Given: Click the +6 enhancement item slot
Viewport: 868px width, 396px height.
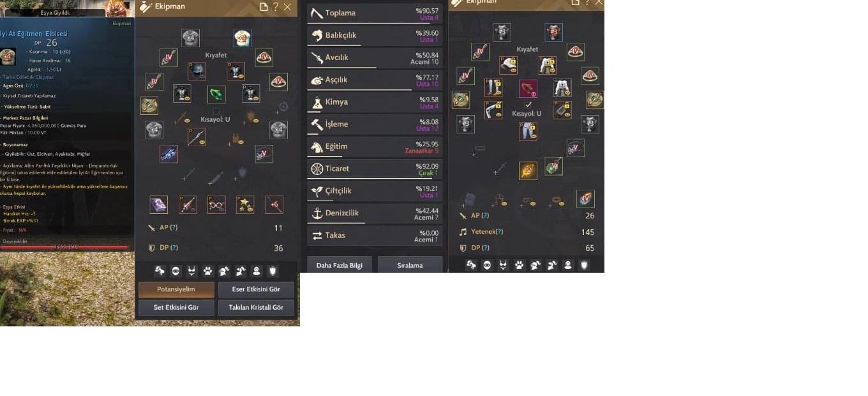Looking at the screenshot, I should click(274, 204).
